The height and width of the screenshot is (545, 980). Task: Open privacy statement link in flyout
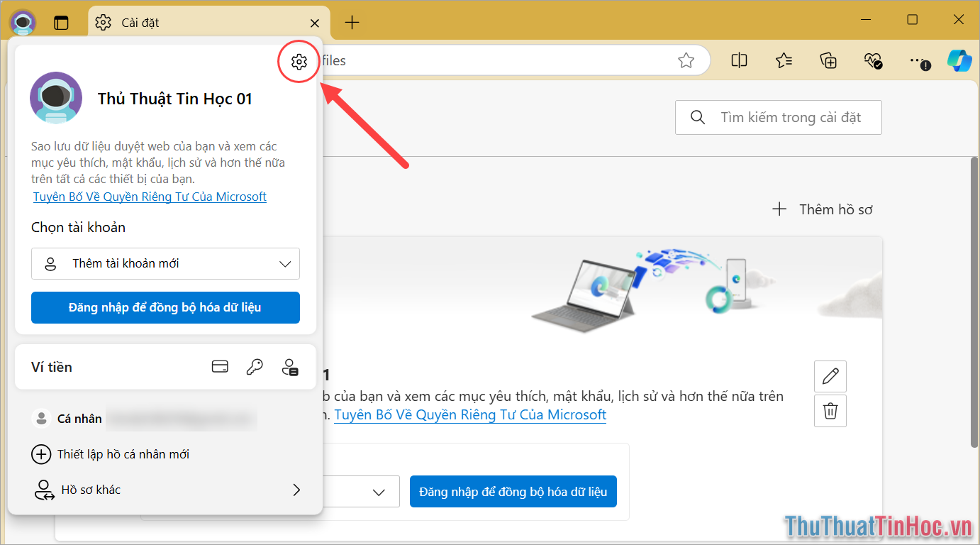(x=150, y=197)
